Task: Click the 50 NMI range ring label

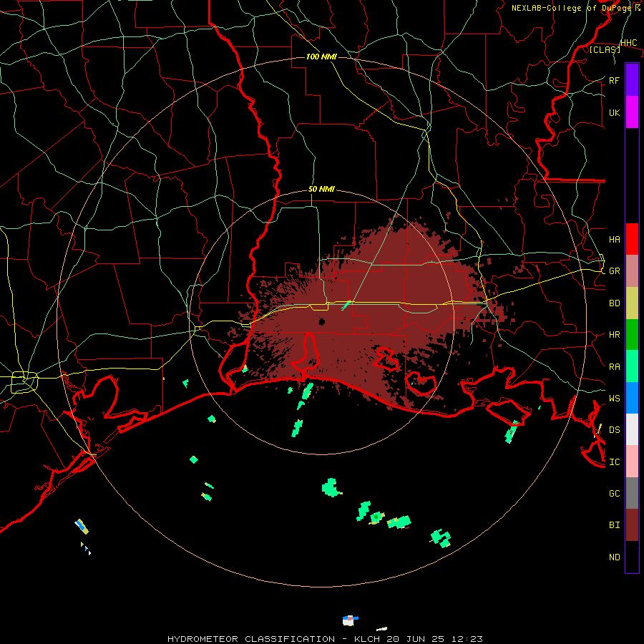Action: (x=321, y=189)
